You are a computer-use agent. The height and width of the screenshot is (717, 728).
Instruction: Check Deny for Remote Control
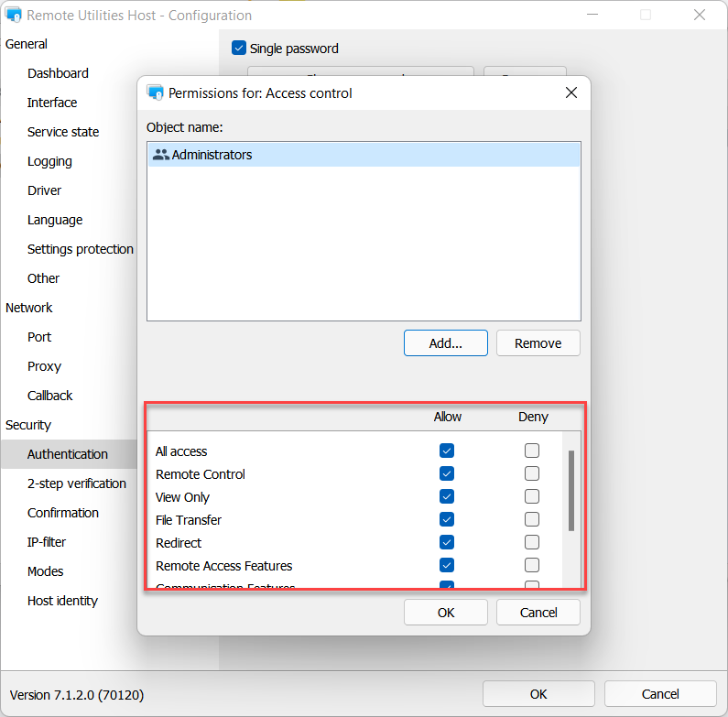click(x=532, y=473)
